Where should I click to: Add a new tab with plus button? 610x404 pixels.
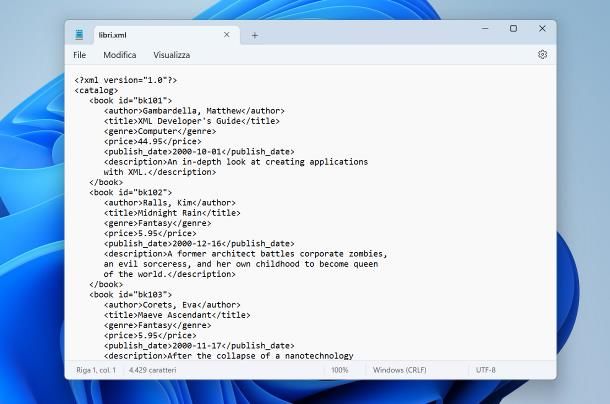pyautogui.click(x=254, y=35)
